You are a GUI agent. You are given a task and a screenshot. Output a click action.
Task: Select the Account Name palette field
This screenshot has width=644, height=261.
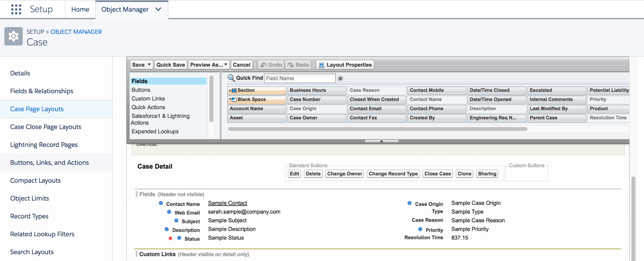click(257, 109)
